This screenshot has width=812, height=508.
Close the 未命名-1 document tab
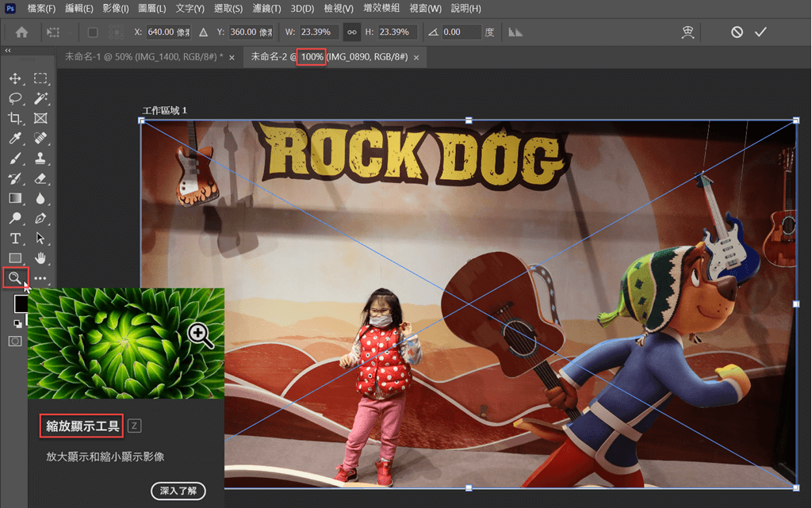click(x=232, y=57)
